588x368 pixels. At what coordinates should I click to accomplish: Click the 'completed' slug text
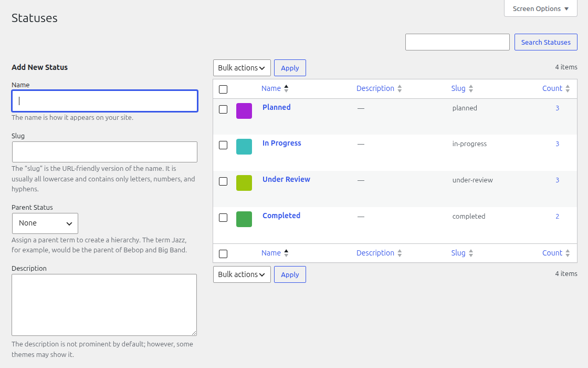pos(469,216)
